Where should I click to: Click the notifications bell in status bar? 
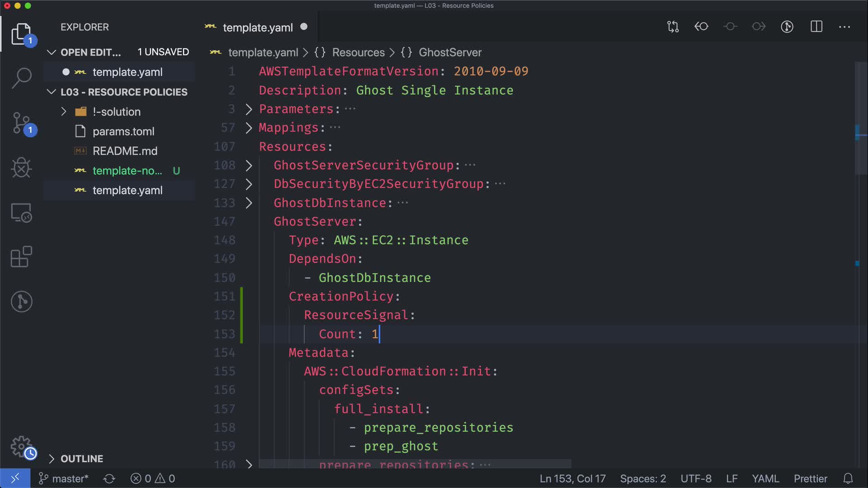(x=848, y=479)
